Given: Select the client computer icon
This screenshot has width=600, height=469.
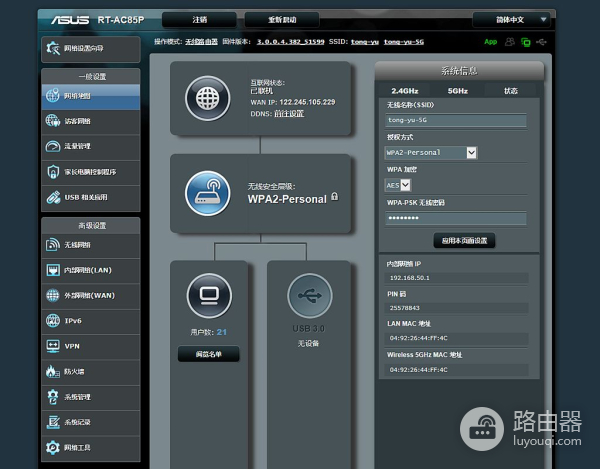Looking at the screenshot, I should click(207, 296).
